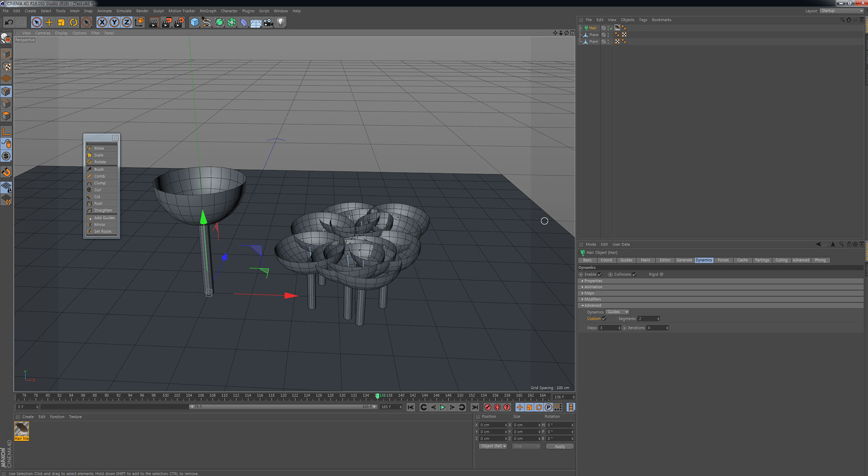Select the Brush hair tool

(102, 170)
